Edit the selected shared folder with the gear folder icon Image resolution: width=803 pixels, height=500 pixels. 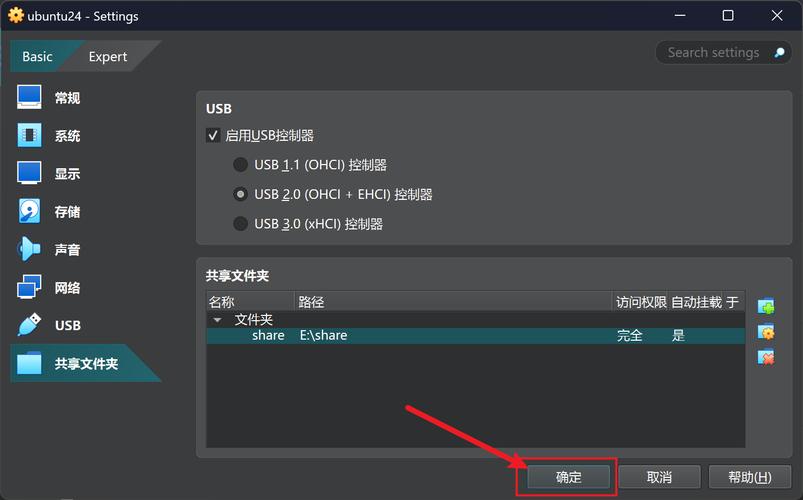(x=766, y=332)
